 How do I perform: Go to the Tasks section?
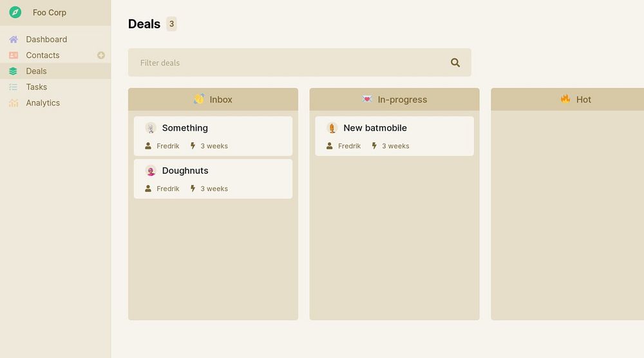point(37,87)
